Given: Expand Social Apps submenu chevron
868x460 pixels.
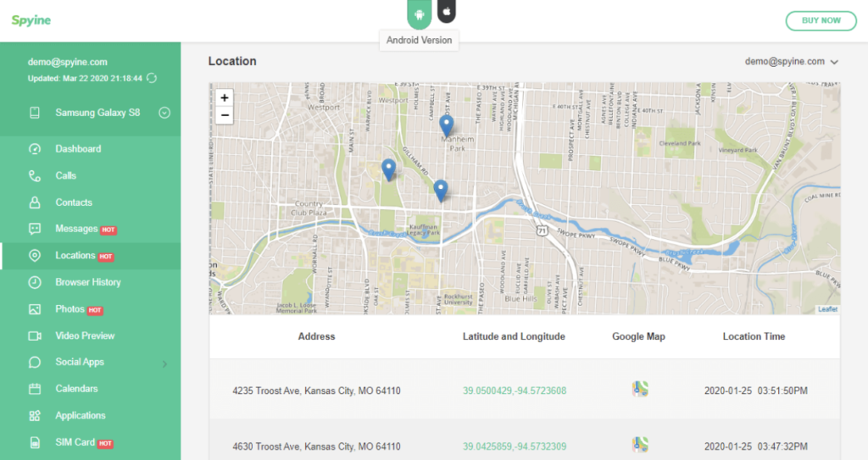Looking at the screenshot, I should (164, 363).
